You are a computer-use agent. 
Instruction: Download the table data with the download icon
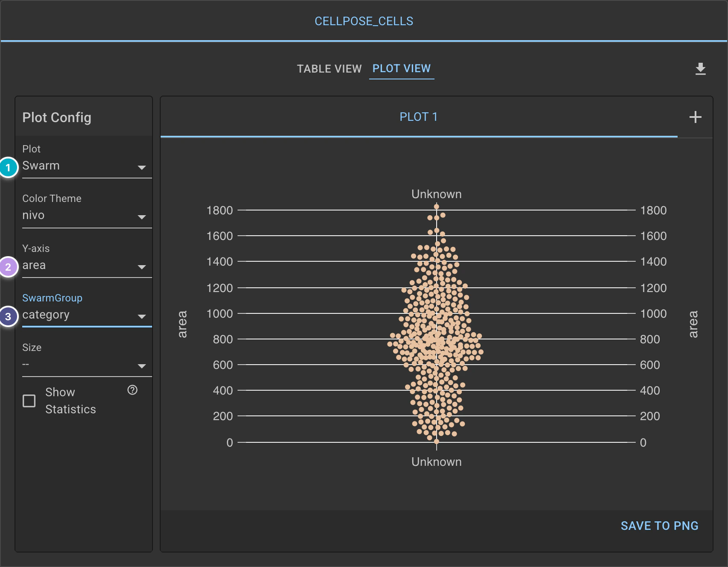[700, 69]
